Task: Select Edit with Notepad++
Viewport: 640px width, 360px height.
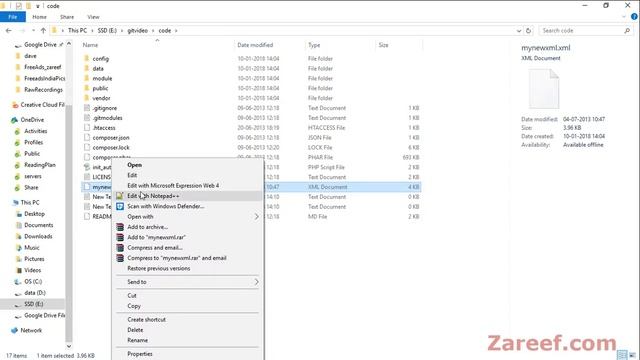Action: point(188,196)
